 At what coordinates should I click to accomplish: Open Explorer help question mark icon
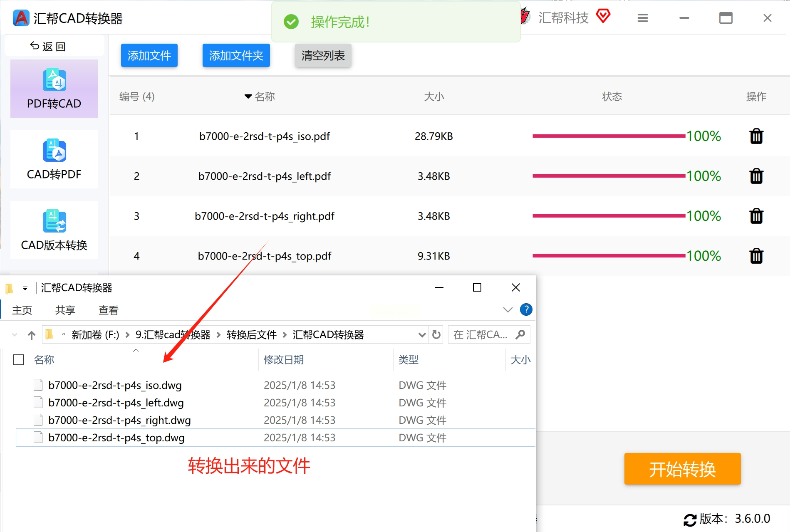tap(526, 309)
